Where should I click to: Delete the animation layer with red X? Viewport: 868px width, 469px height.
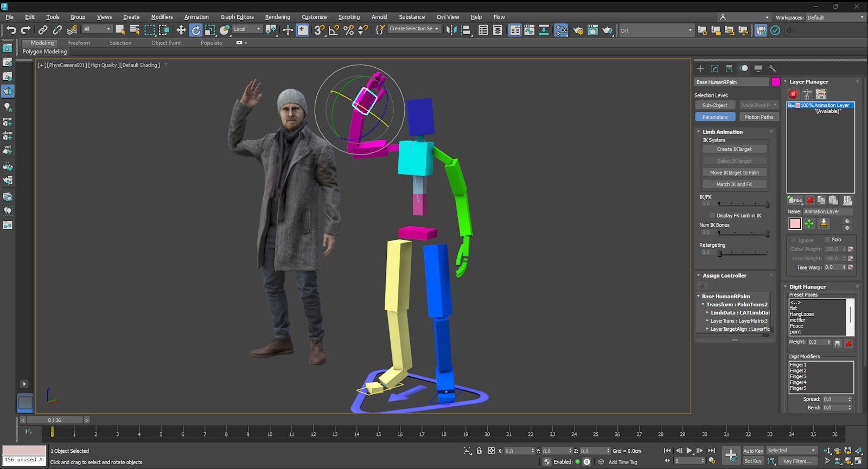810,201
